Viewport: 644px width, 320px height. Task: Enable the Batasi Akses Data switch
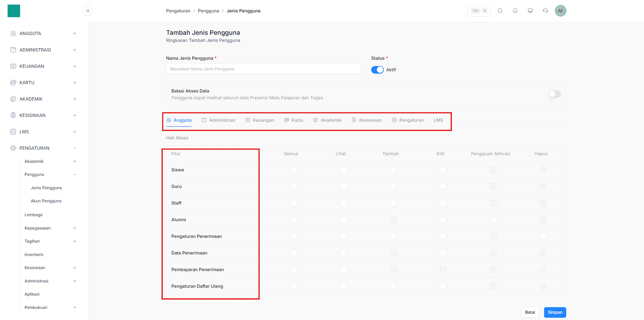pyautogui.click(x=554, y=94)
